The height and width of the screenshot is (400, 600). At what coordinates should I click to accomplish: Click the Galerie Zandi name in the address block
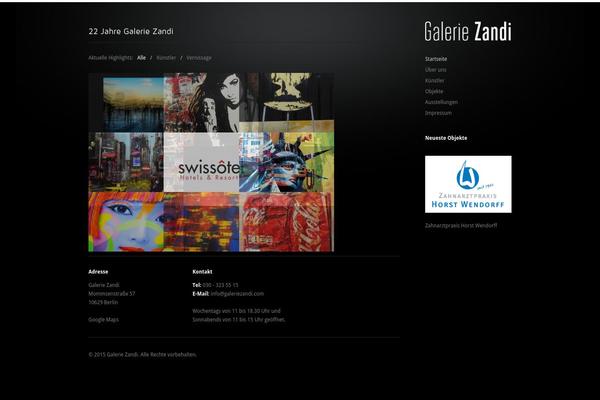coord(104,285)
